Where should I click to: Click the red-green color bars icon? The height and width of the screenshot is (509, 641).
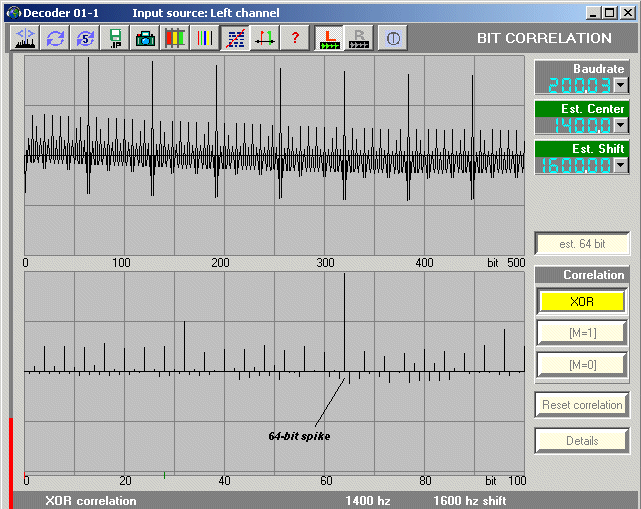point(175,38)
